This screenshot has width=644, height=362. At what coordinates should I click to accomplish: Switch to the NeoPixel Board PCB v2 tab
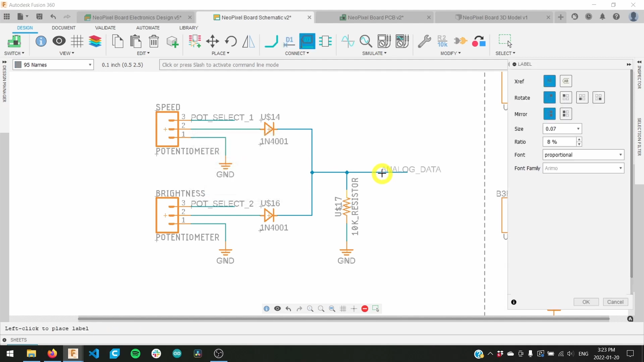coord(376,18)
